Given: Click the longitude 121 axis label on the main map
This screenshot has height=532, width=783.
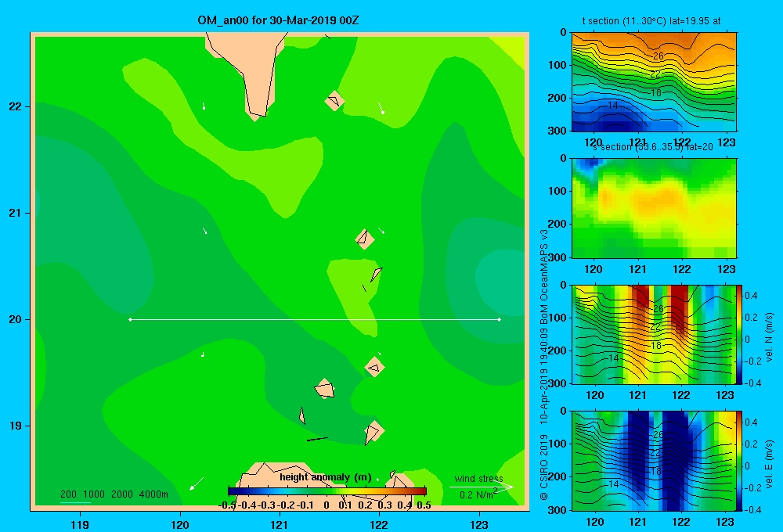Looking at the screenshot, I should 280,524.
